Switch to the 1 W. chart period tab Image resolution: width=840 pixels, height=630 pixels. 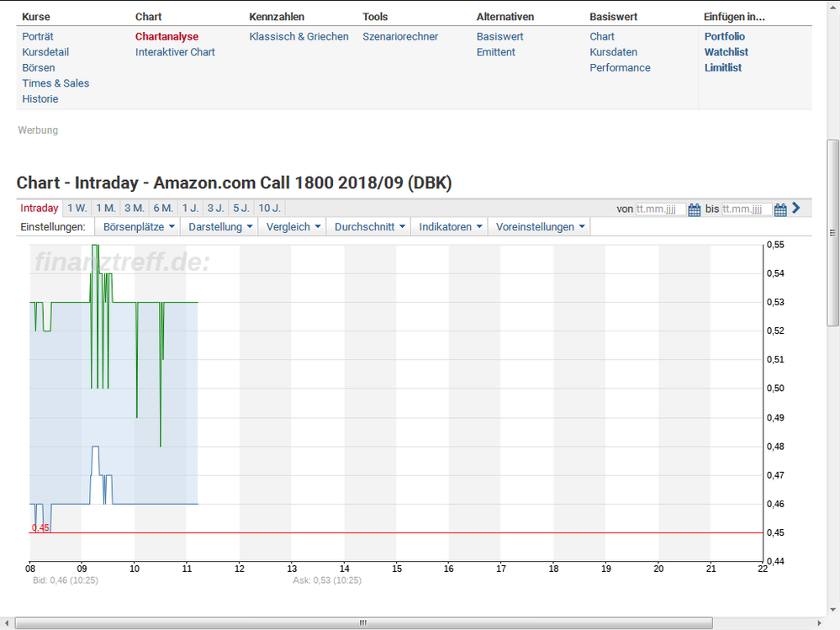[77, 209]
